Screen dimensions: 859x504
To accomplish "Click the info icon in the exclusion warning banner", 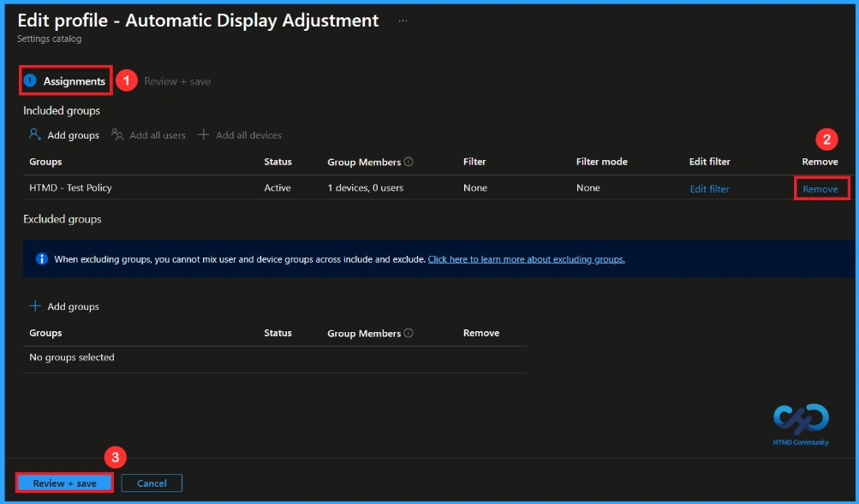I will point(41,258).
